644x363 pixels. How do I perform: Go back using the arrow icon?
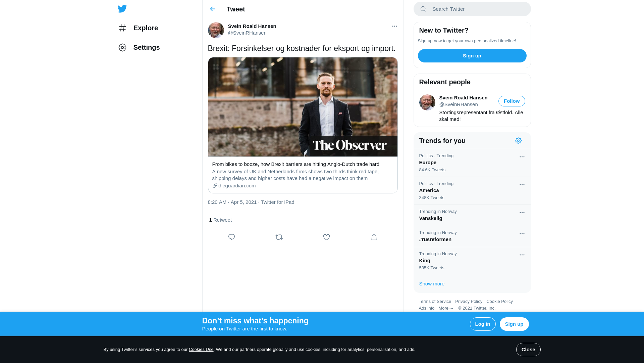(213, 9)
